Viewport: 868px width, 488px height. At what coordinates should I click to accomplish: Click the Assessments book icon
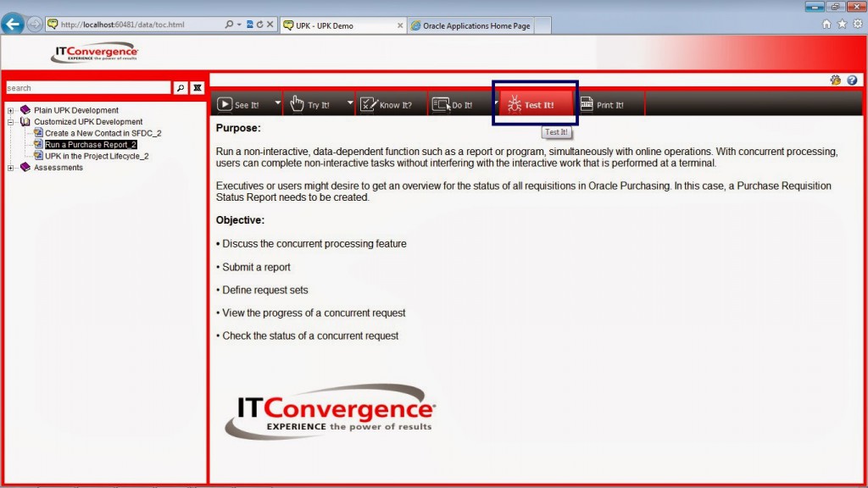25,167
